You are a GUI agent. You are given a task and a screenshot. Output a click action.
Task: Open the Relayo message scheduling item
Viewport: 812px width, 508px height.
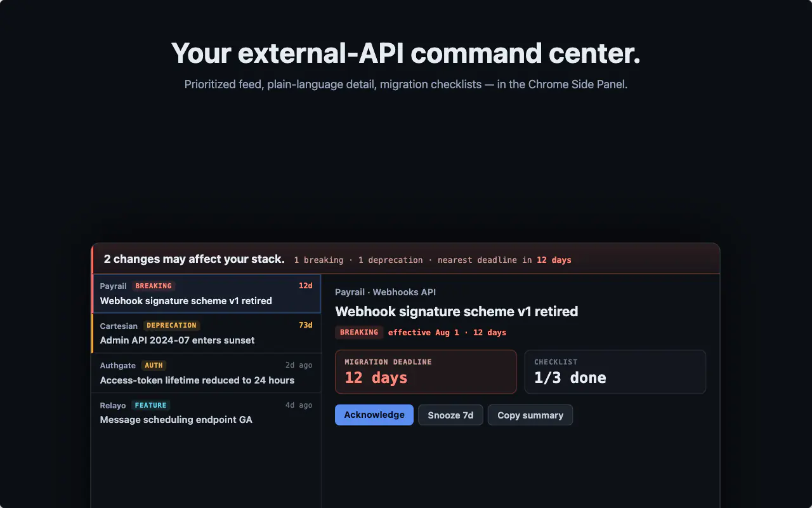tap(206, 412)
